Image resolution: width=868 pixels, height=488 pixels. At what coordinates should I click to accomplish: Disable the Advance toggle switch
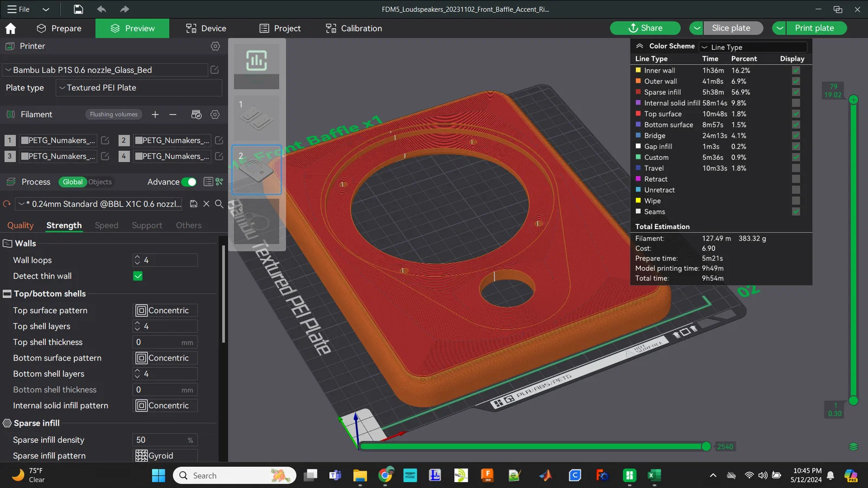[x=188, y=182]
